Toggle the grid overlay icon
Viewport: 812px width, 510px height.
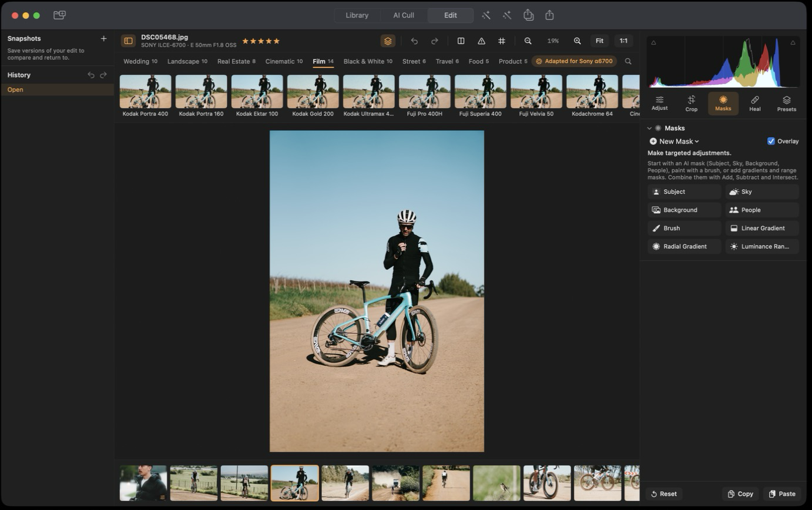(502, 41)
